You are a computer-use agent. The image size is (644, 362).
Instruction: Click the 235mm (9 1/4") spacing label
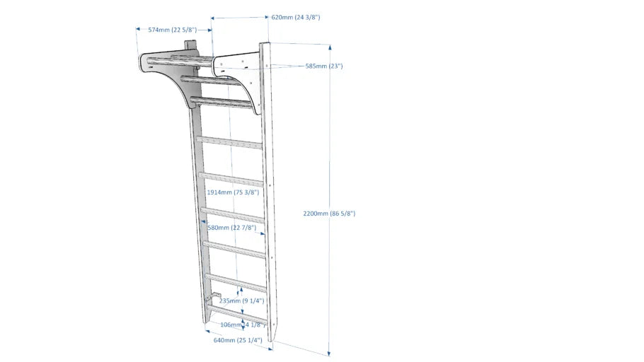(241, 300)
